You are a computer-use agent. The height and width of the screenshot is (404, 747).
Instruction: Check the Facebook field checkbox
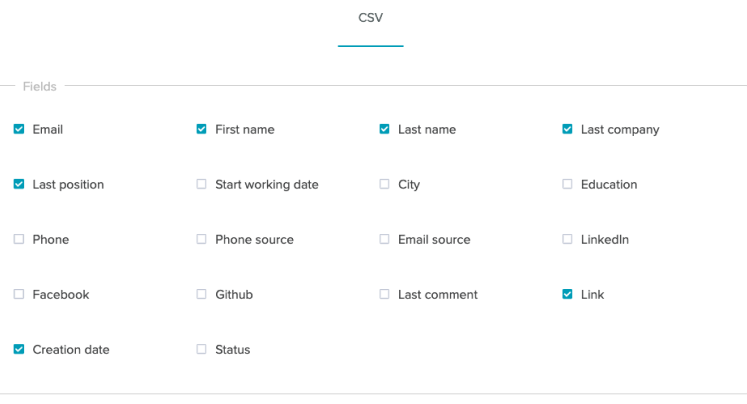[x=19, y=294]
